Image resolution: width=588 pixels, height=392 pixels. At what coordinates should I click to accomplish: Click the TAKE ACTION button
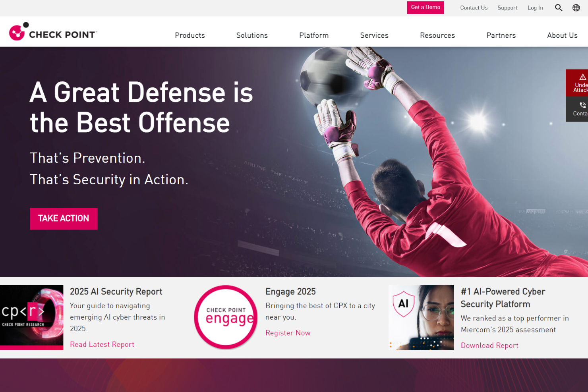(x=64, y=218)
